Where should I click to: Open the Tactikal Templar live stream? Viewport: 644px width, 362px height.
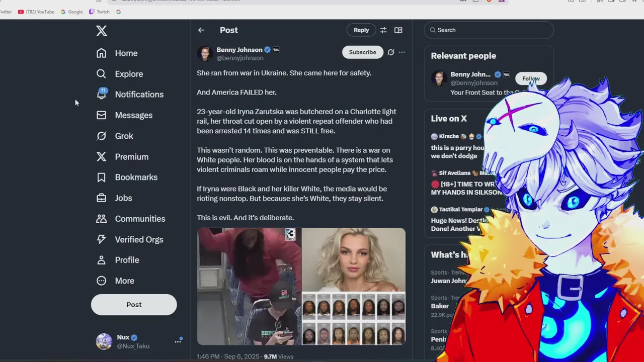pos(459,219)
